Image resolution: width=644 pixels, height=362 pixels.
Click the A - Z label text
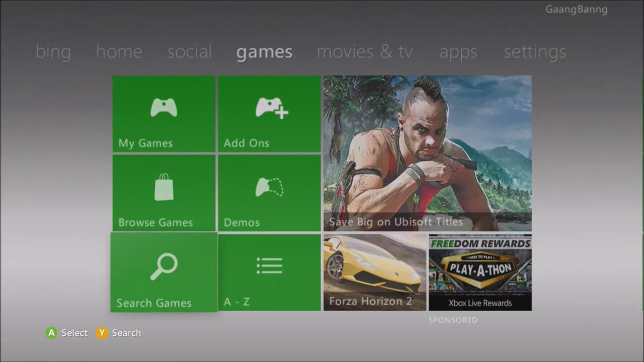(236, 302)
